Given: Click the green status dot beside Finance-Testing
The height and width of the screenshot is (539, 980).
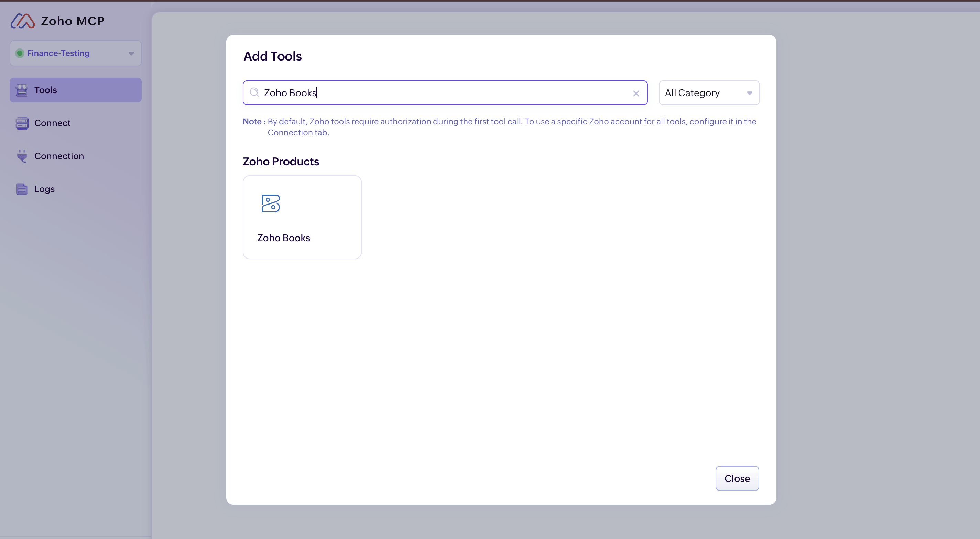Looking at the screenshot, I should point(20,53).
